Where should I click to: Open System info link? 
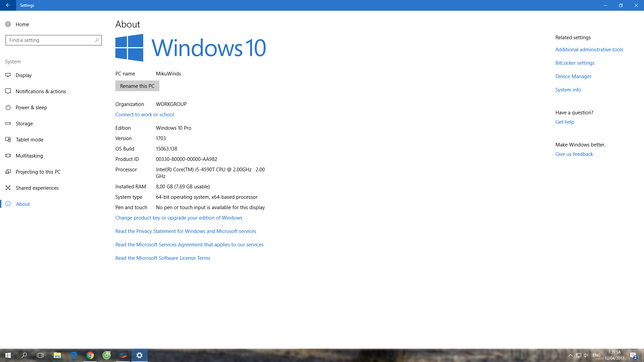(568, 90)
